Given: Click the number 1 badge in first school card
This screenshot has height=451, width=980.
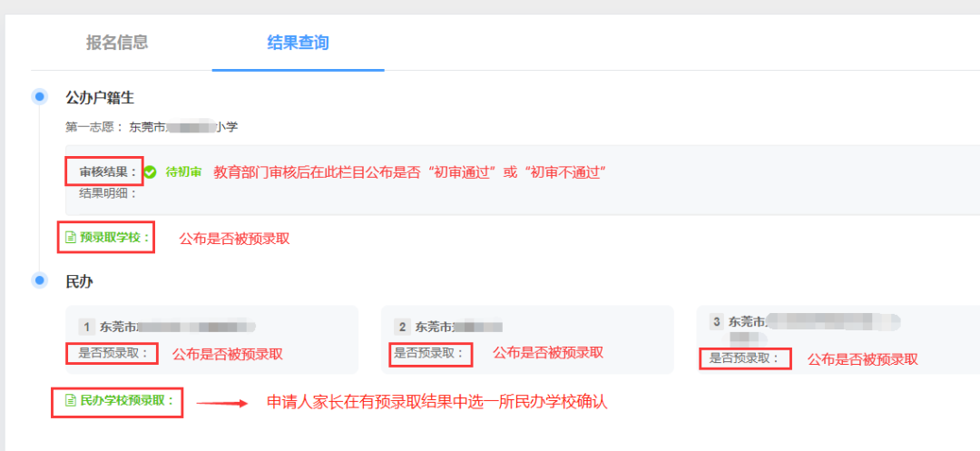Looking at the screenshot, I should tap(87, 327).
